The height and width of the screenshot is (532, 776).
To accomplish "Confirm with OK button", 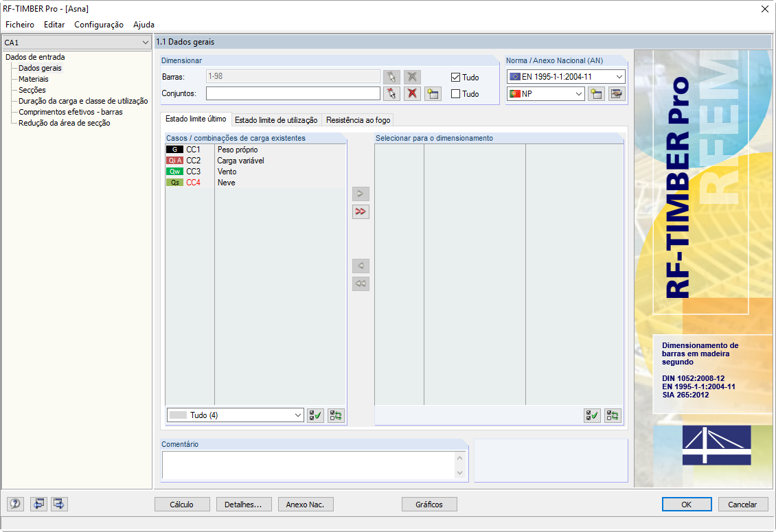I will (x=687, y=505).
